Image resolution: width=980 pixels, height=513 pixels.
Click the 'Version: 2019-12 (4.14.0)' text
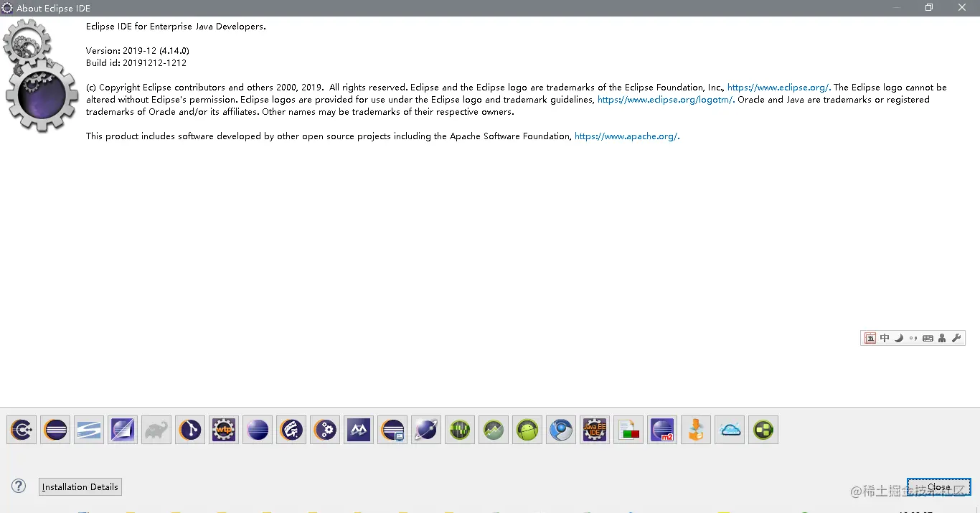coord(138,51)
